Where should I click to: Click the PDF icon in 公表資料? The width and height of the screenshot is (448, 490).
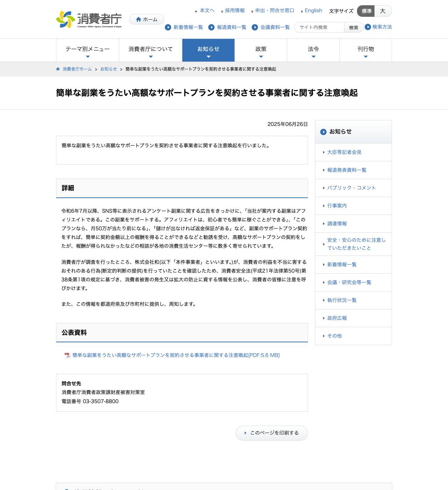pyautogui.click(x=68, y=355)
